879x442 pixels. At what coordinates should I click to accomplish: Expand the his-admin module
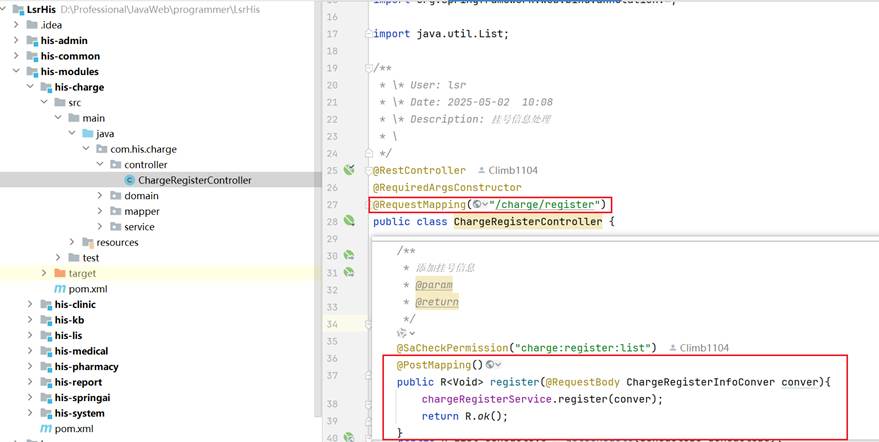coord(16,40)
